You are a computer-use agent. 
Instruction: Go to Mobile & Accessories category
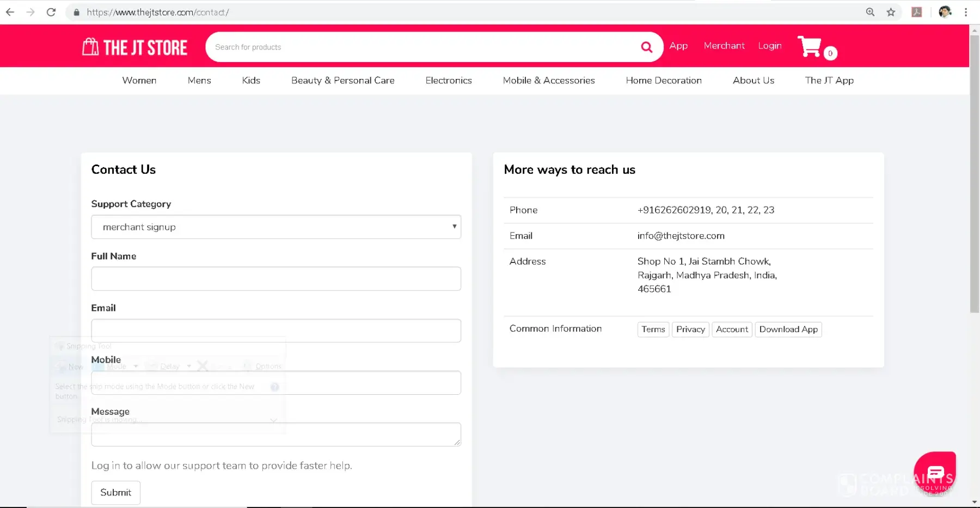(x=549, y=81)
